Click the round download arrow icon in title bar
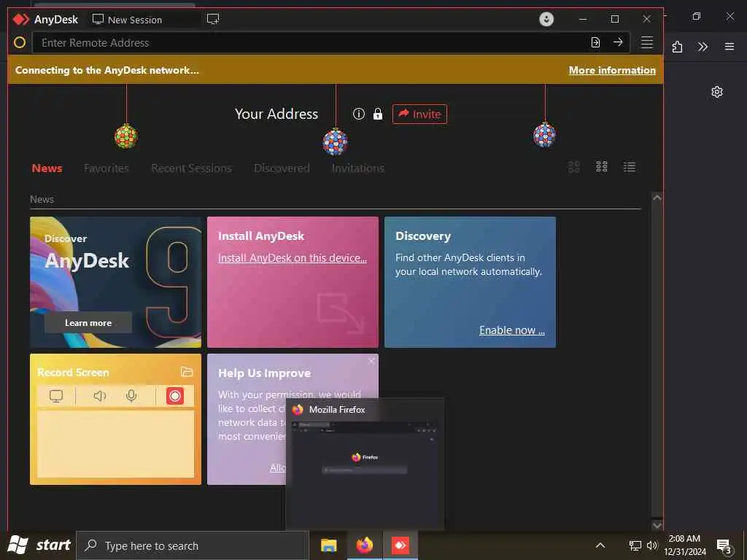The height and width of the screenshot is (560, 747). pos(546,19)
